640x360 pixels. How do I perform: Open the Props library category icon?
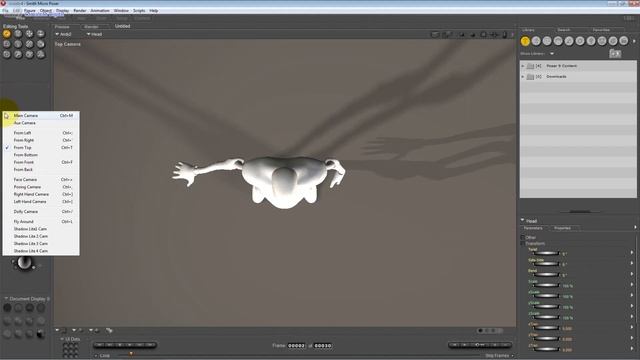click(580, 41)
